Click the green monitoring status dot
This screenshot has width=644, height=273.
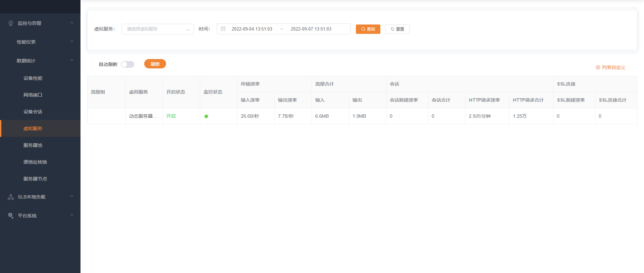pyautogui.click(x=206, y=116)
